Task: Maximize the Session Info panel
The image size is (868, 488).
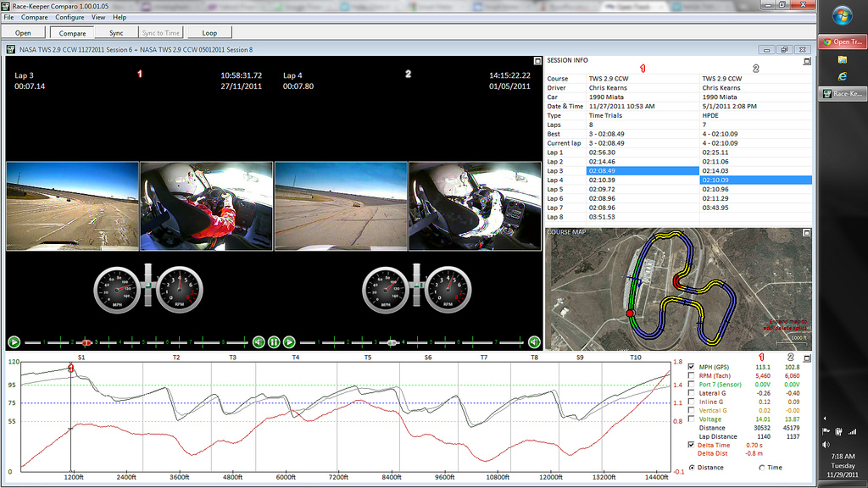Action: click(806, 61)
